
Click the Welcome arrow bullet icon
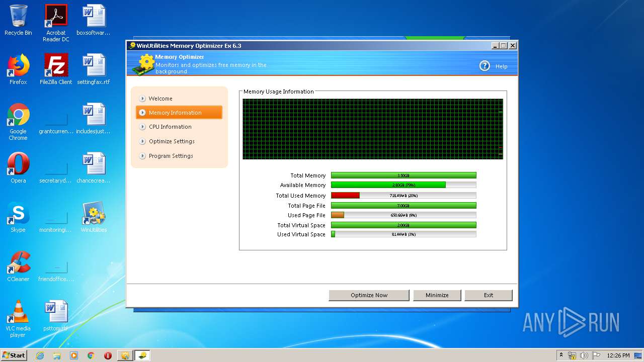tap(142, 99)
